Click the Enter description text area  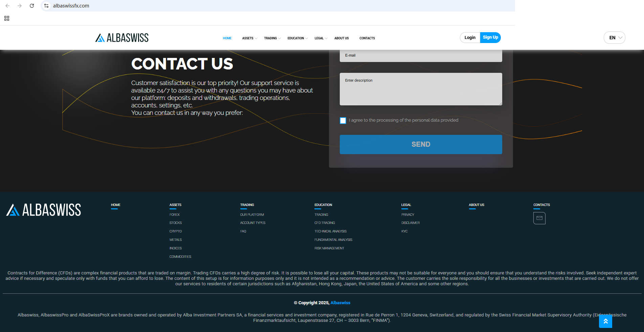(x=421, y=89)
